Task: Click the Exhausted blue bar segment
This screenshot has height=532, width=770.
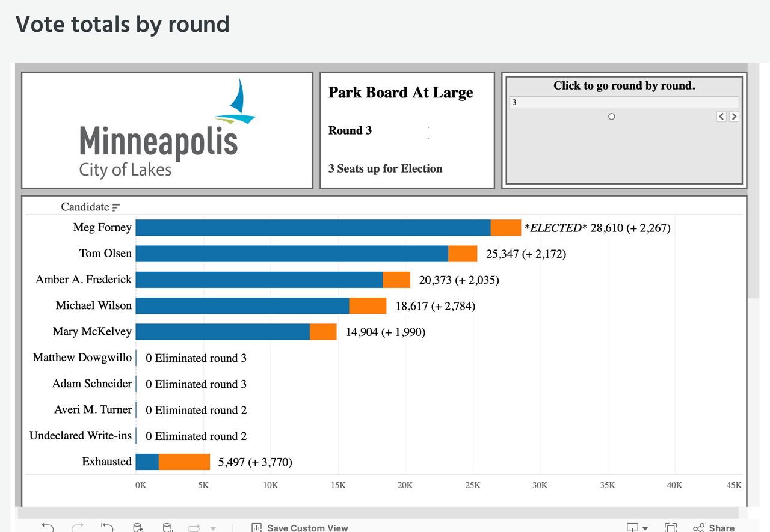Action: [147, 462]
